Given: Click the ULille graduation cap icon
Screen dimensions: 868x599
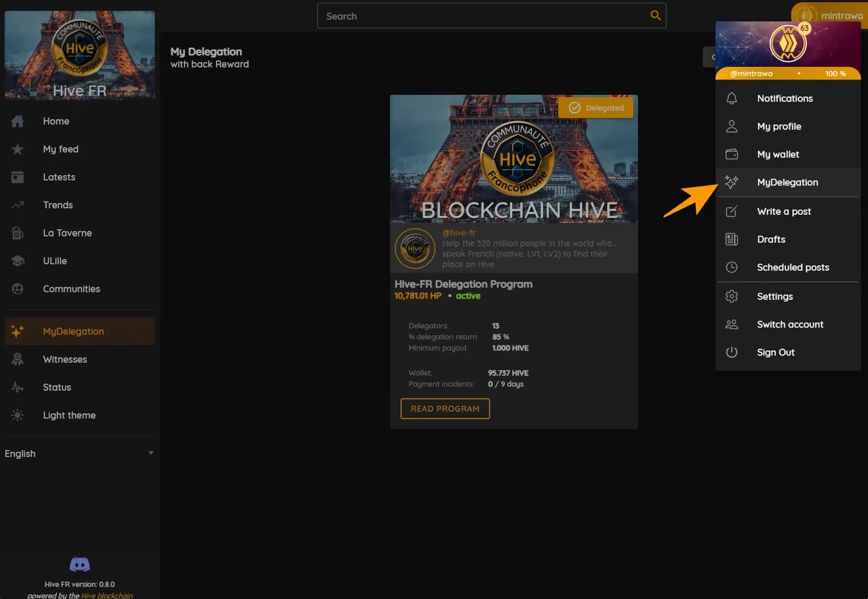Looking at the screenshot, I should click(x=18, y=261).
